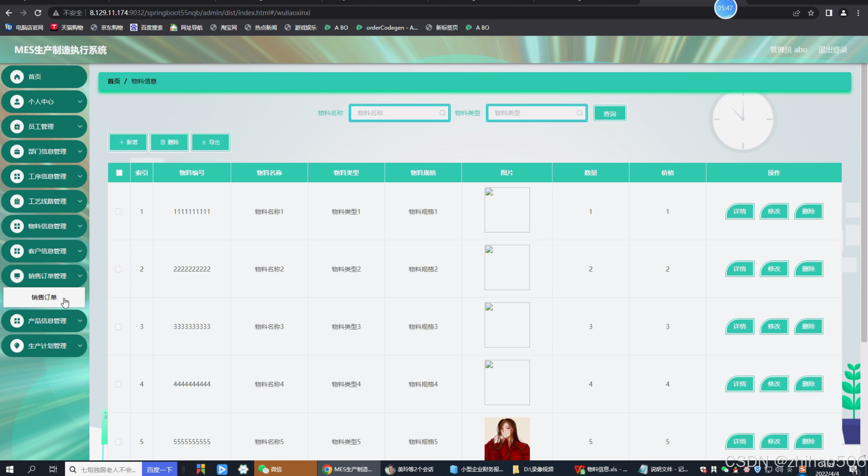Click the 部门信息管理 briefcase icon

(x=17, y=152)
